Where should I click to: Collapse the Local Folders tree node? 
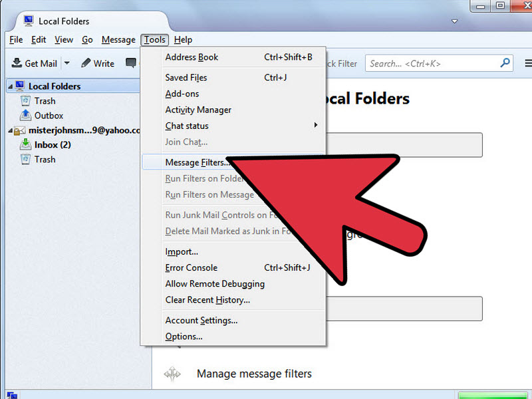tap(10, 87)
